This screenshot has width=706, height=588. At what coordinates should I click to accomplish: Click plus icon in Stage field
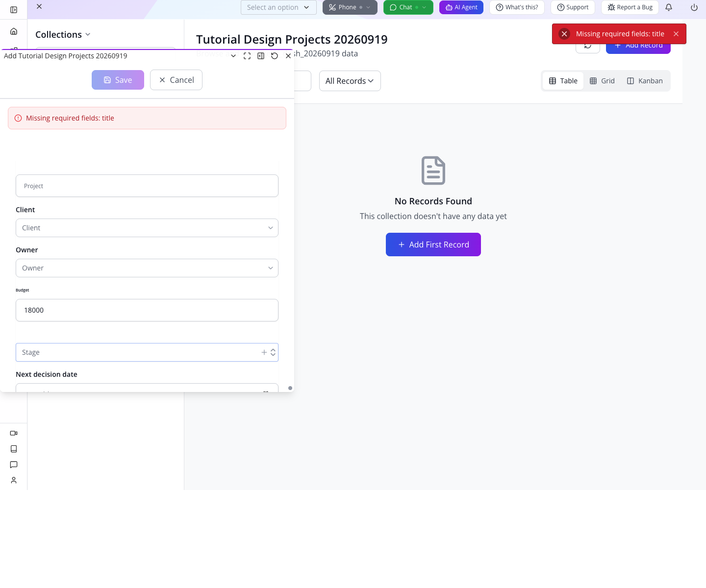point(264,352)
